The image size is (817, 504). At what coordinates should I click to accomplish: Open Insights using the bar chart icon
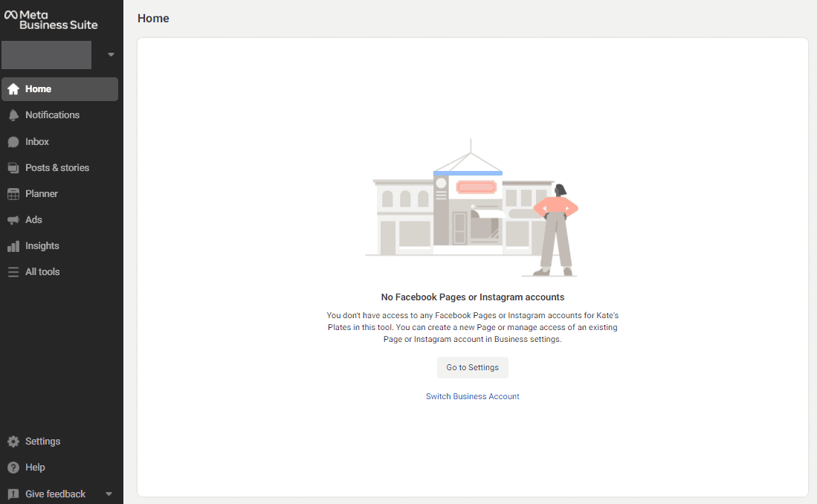point(13,246)
